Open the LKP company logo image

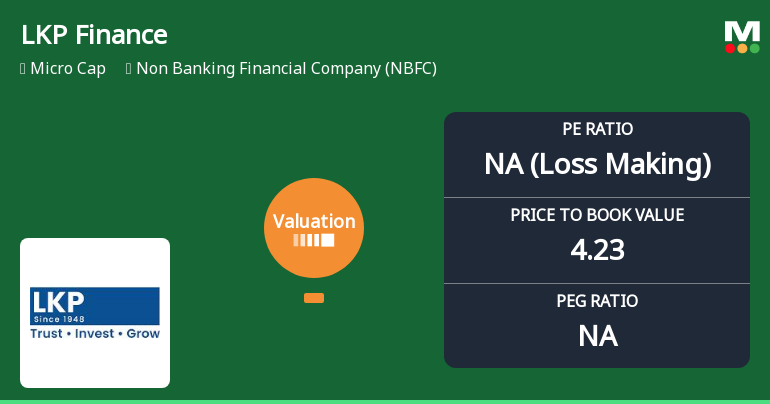click(x=95, y=312)
